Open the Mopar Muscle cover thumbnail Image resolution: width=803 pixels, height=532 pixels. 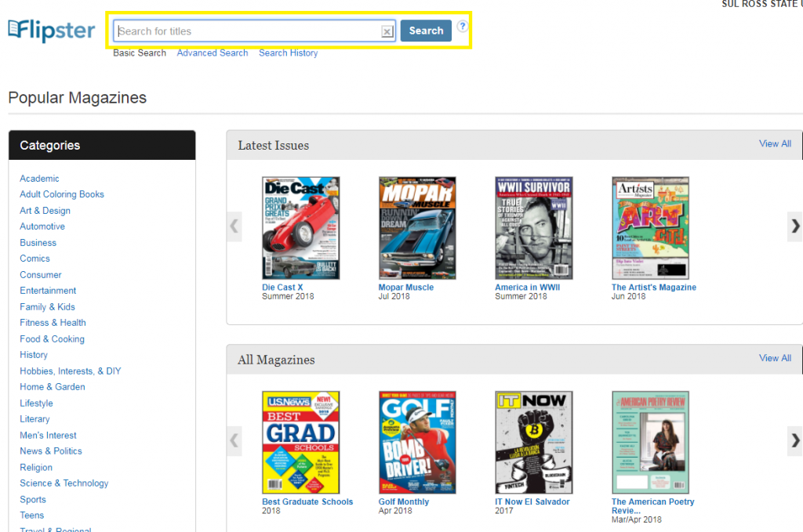417,228
